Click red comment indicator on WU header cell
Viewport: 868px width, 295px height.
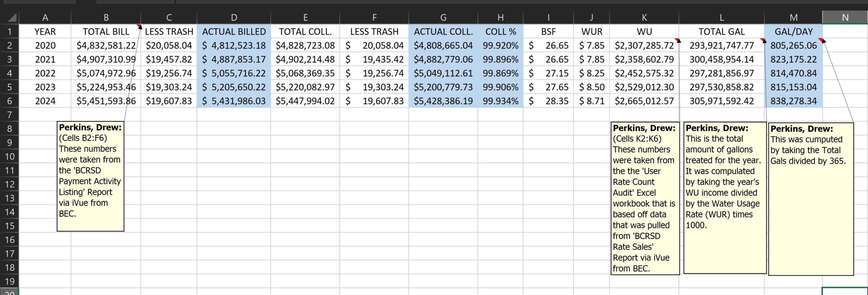677,40
